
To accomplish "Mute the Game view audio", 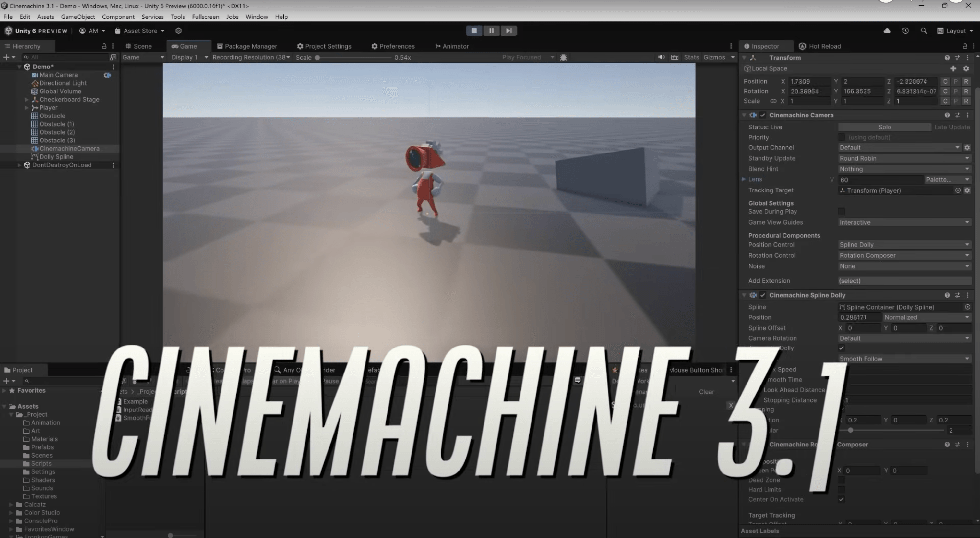I will 662,57.
